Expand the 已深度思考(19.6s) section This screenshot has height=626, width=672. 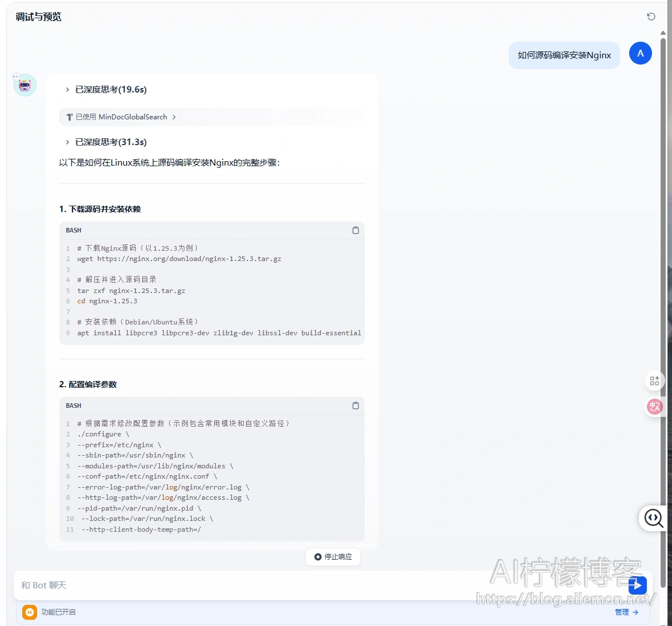pyautogui.click(x=106, y=90)
